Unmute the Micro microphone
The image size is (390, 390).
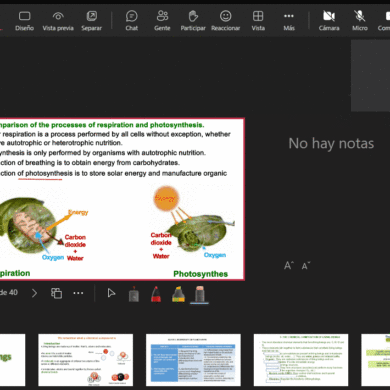(x=360, y=21)
